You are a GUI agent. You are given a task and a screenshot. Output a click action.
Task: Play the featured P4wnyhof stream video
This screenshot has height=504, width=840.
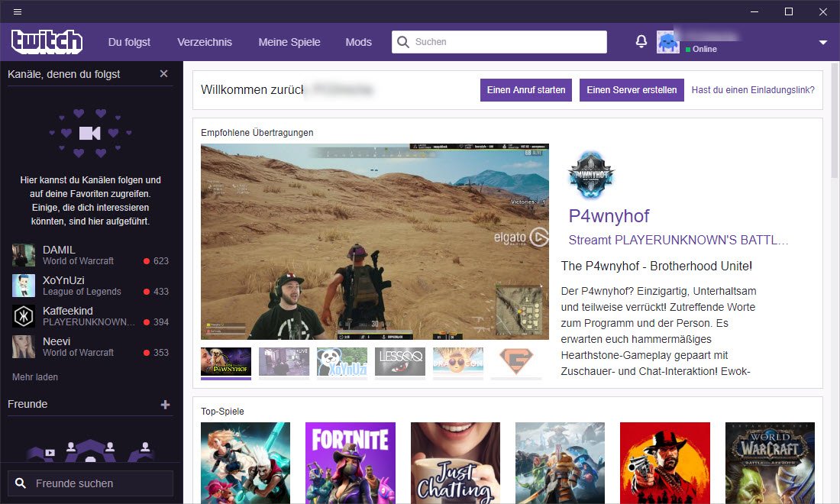point(374,241)
